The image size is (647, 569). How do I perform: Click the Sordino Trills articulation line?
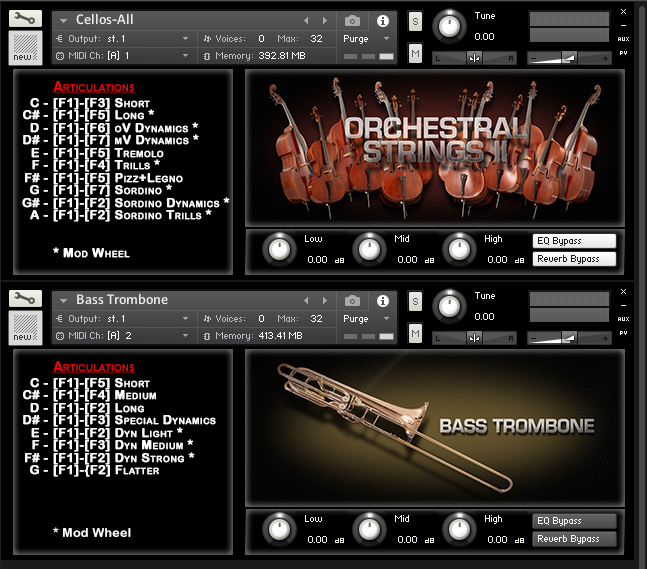click(120, 215)
